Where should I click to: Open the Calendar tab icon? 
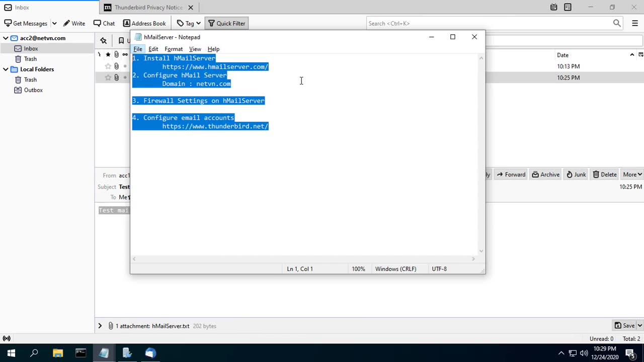(x=553, y=7)
